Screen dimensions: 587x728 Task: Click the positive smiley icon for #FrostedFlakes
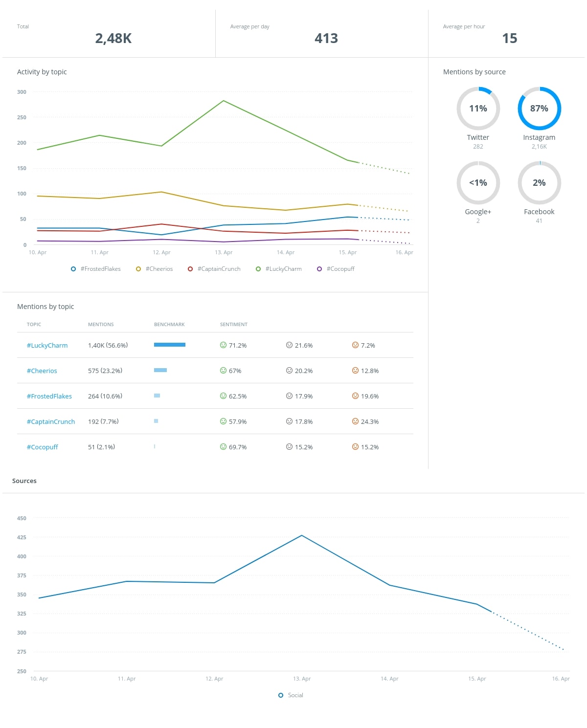point(223,396)
